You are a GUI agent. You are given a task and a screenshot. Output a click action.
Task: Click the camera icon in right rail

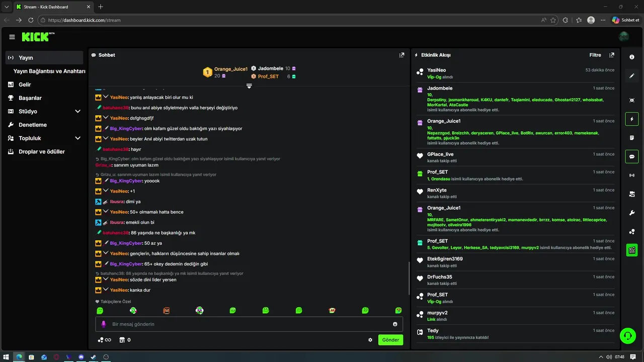click(632, 194)
